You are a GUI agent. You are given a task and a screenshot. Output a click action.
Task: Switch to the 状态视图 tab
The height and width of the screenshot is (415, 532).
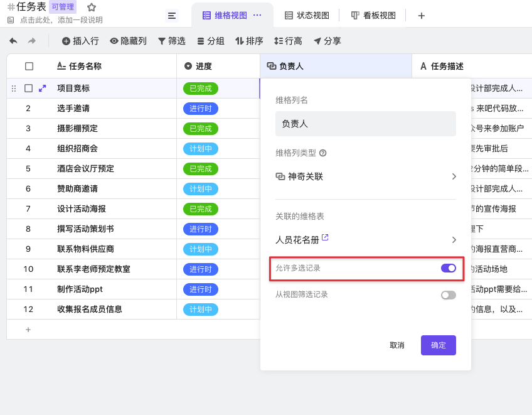(x=307, y=16)
